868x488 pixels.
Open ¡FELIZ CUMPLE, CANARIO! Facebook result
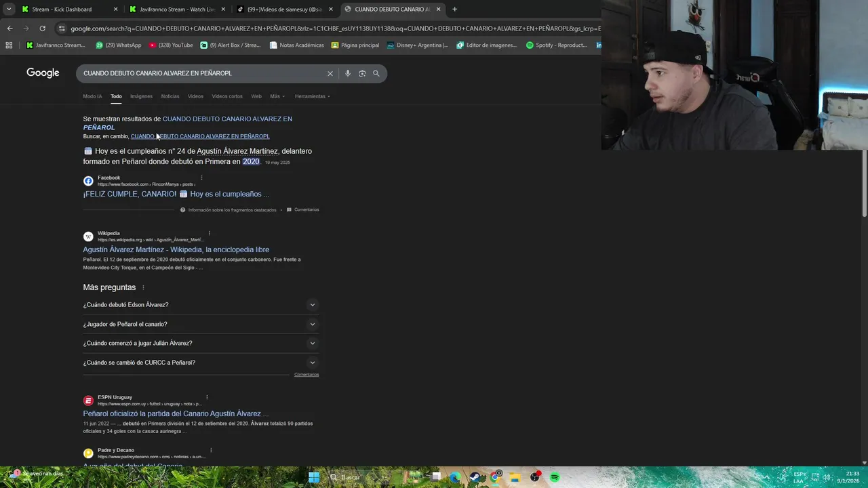[176, 194]
